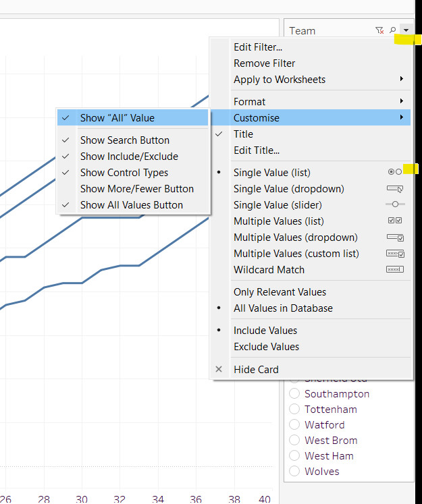Click the icon beside Multiple Values (dropdown)

(395, 237)
